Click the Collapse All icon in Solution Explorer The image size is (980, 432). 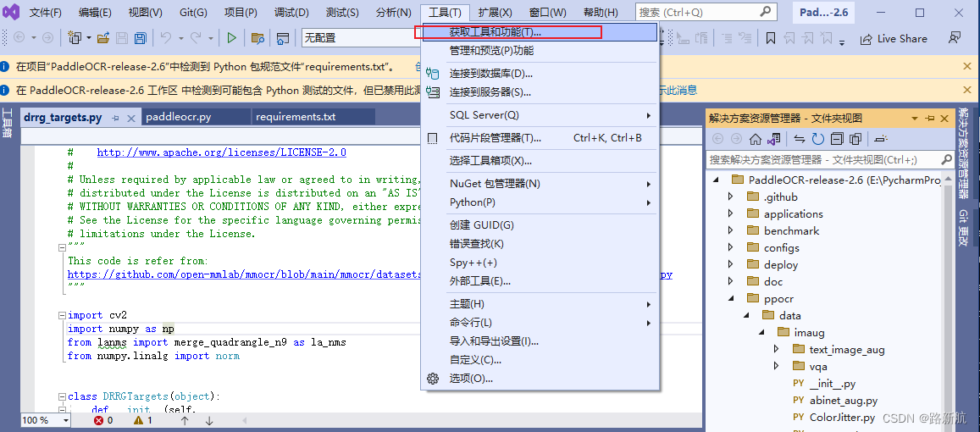[837, 139]
